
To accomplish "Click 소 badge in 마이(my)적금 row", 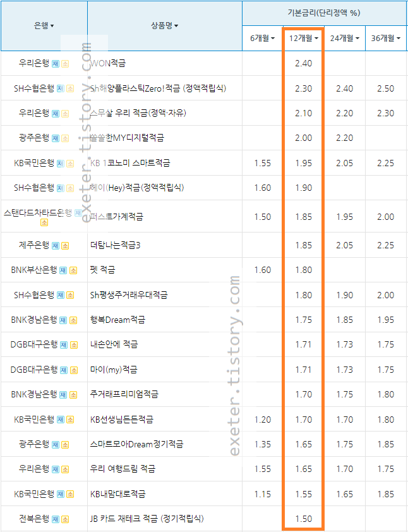I will [x=74, y=370].
